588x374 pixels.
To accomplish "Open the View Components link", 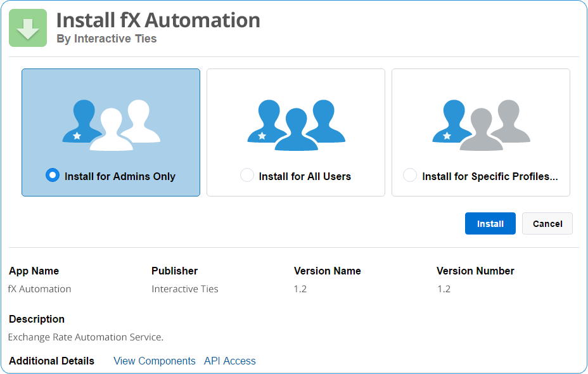I will click(155, 361).
